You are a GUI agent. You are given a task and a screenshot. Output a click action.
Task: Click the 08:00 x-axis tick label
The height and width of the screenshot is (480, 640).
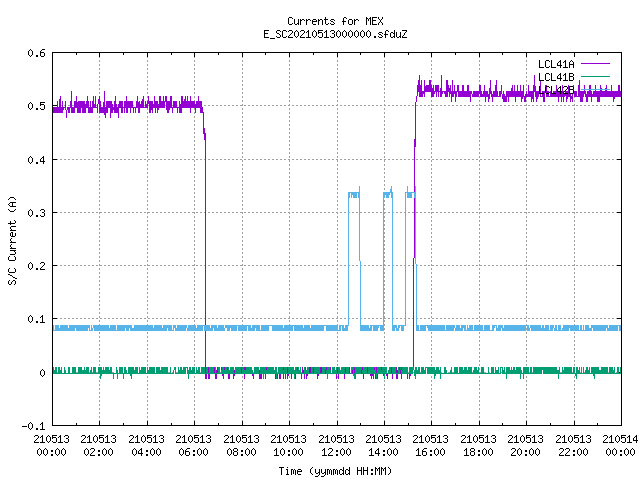coord(241,452)
